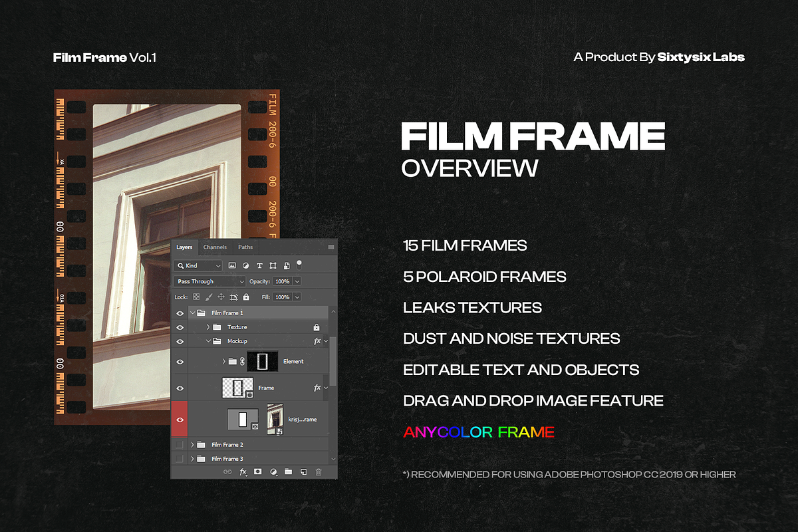Open the Opacity value dropdown arrow
The height and width of the screenshot is (532, 798).
pos(297,281)
